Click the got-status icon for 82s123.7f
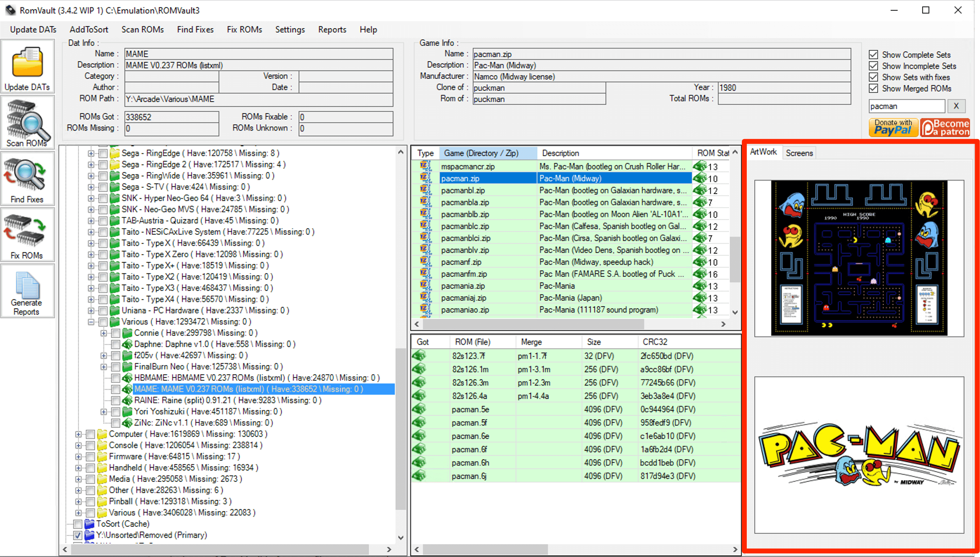Screen dimensions: 980x557 419,356
